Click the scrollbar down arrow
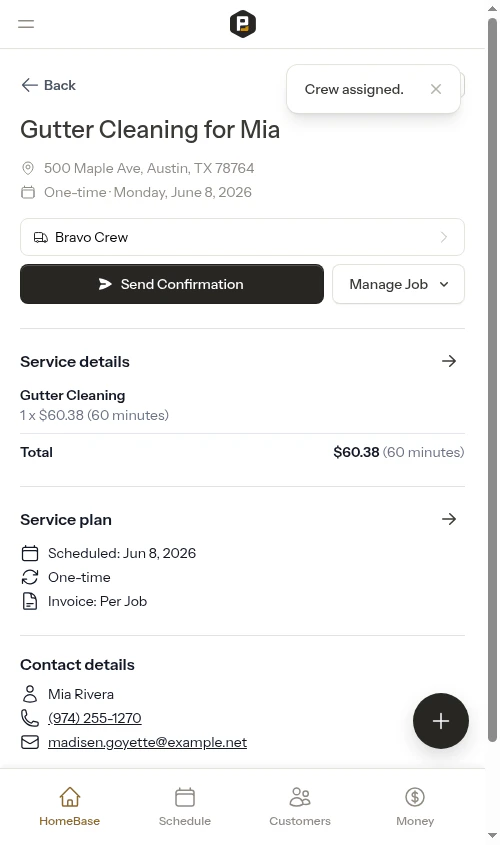The image size is (500, 845). point(492,836)
